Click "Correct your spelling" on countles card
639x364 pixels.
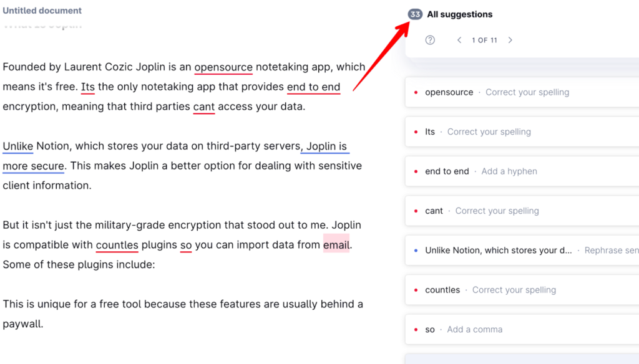pyautogui.click(x=514, y=289)
